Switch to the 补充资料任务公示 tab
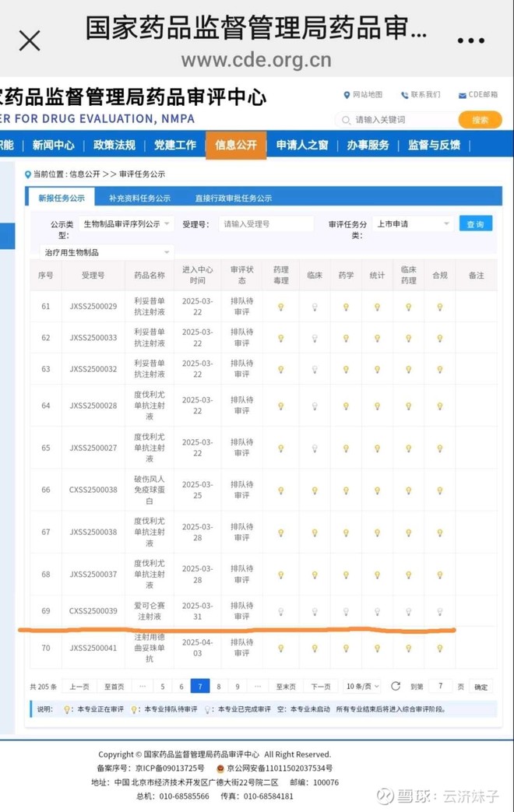514x812 pixels. (139, 198)
